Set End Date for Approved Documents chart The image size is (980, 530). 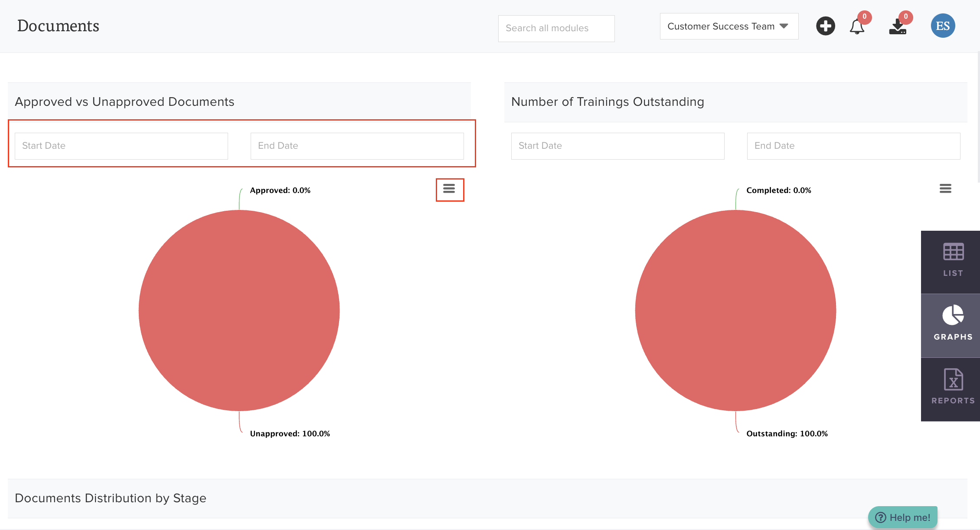tap(357, 146)
